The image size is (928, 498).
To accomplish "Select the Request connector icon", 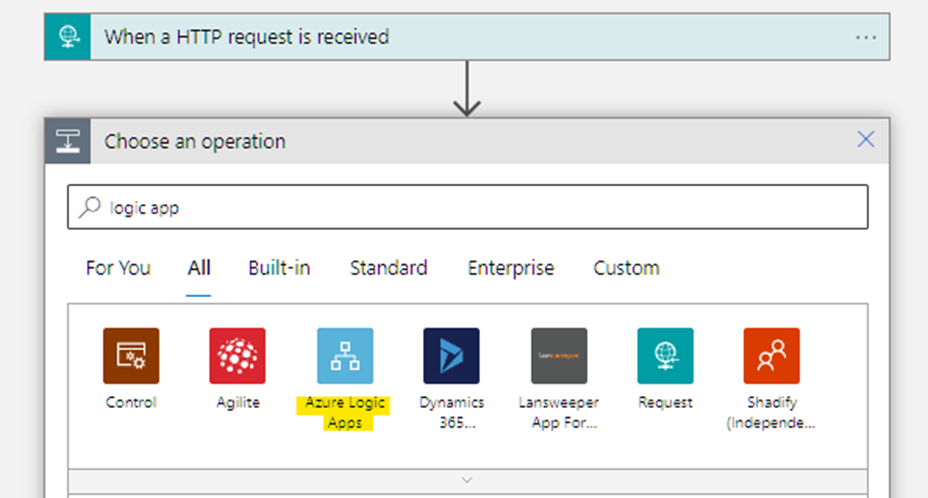I will [665, 356].
